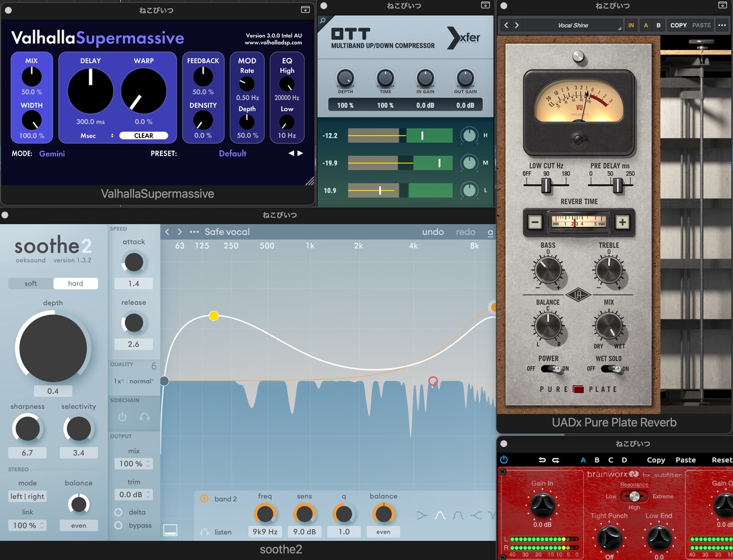Click the LOW CUT Hz slider handle
This screenshot has height=560, width=733.
(x=546, y=186)
